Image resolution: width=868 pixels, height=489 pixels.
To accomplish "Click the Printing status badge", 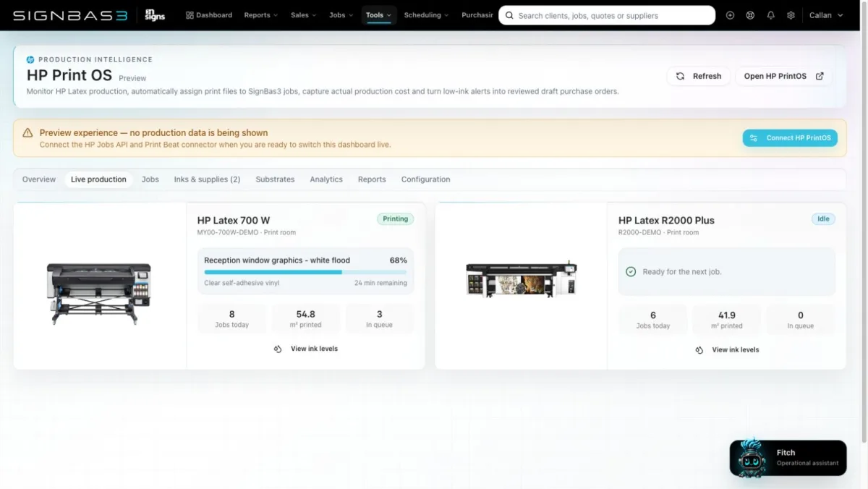I will (395, 219).
